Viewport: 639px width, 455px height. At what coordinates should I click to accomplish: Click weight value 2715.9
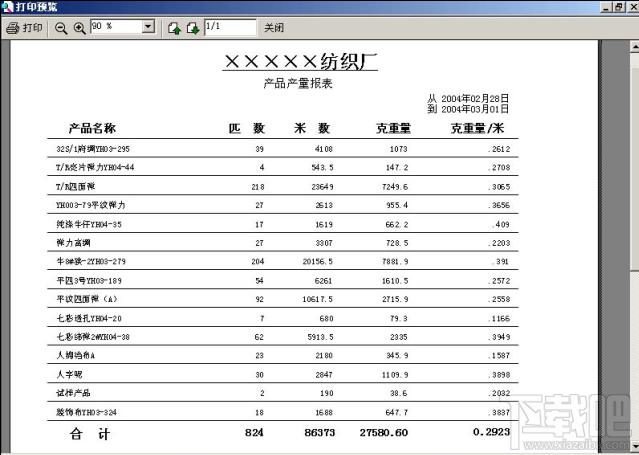395,299
